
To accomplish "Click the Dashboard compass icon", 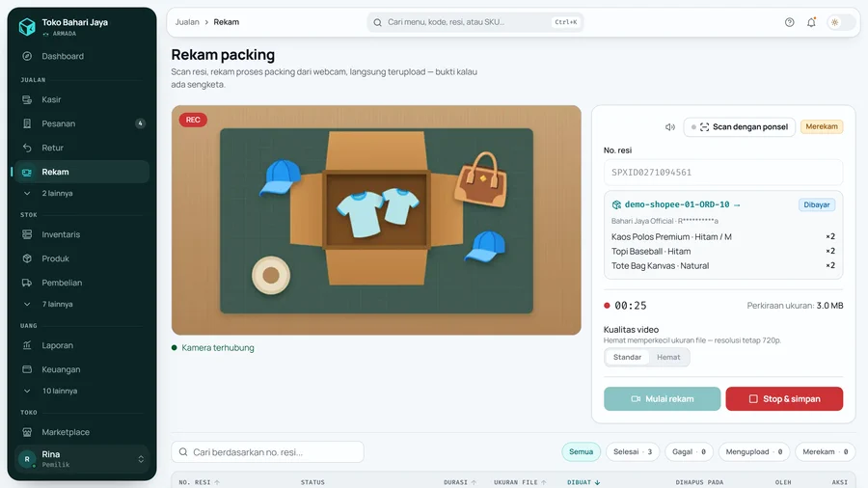I will coord(27,56).
